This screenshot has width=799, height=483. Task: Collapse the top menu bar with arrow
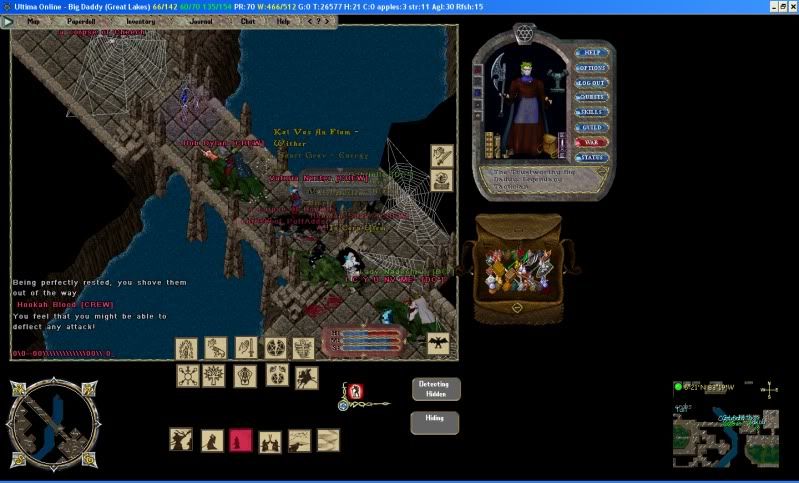tap(7, 21)
